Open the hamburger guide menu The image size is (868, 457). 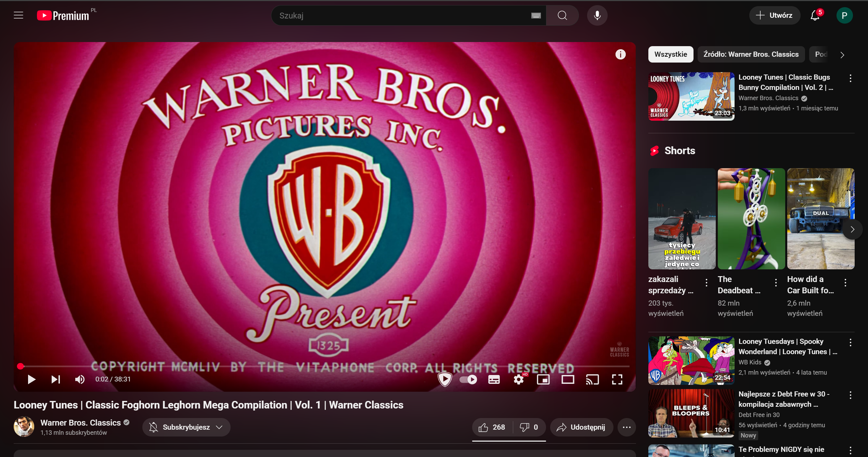[18, 15]
